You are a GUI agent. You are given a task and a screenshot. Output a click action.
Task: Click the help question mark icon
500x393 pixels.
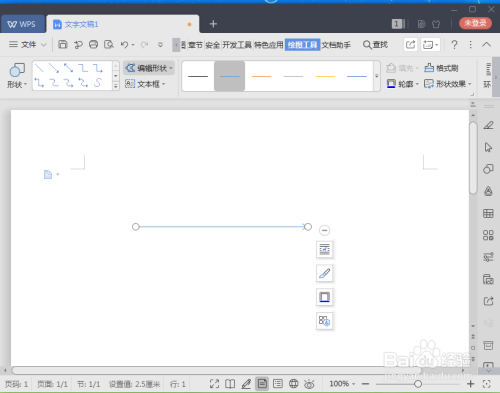pyautogui.click(x=454, y=44)
